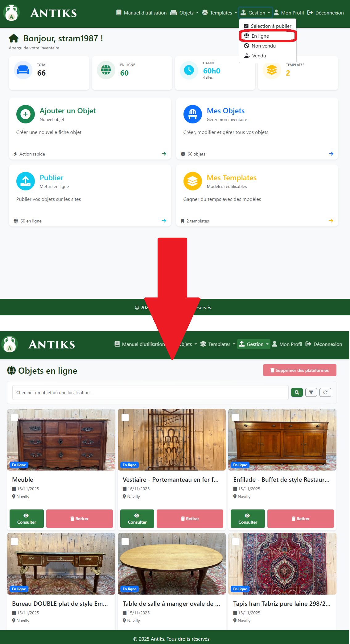Click the Antiks amphora logo in top header
The image size is (350, 644).
click(x=11, y=13)
